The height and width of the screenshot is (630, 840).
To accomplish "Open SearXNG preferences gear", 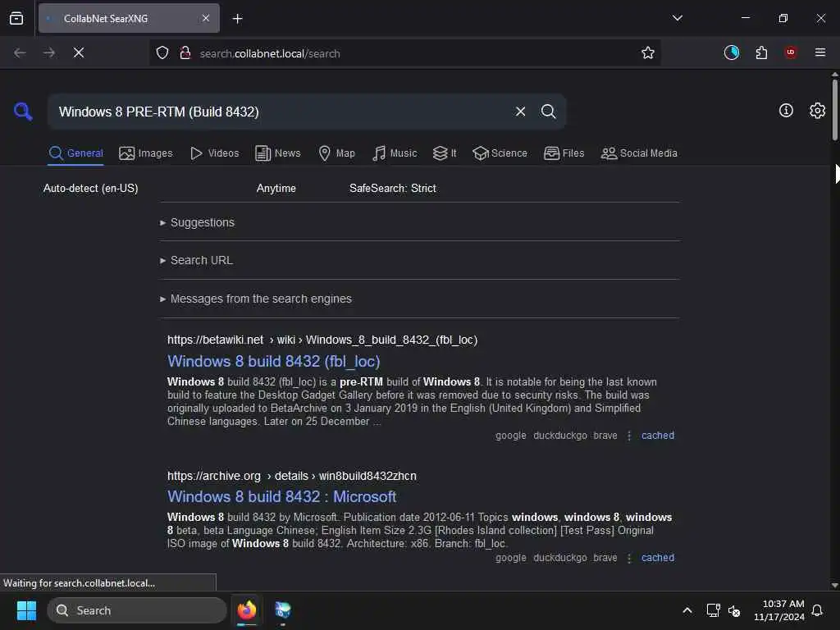I will click(817, 111).
